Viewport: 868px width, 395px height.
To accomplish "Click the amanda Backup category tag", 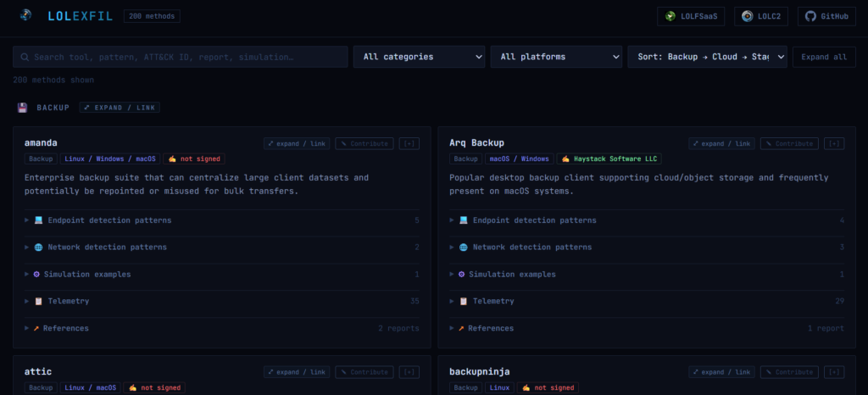I will pos(41,159).
